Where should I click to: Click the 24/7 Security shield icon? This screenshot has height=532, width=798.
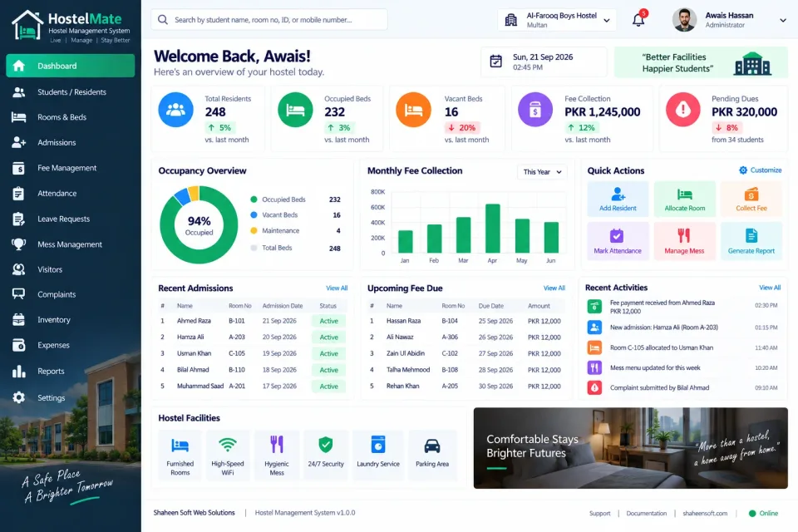[x=326, y=445]
